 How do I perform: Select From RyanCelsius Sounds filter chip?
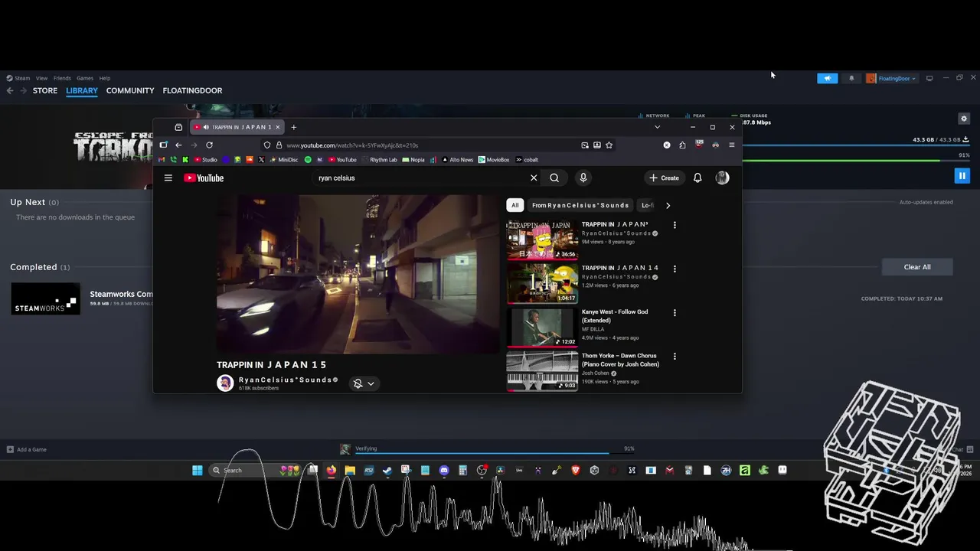point(580,205)
